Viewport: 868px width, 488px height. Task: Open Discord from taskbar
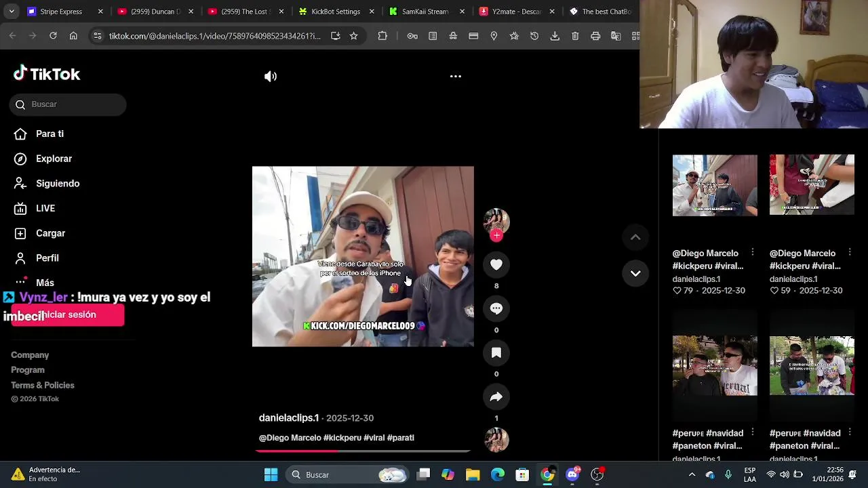coord(572,474)
